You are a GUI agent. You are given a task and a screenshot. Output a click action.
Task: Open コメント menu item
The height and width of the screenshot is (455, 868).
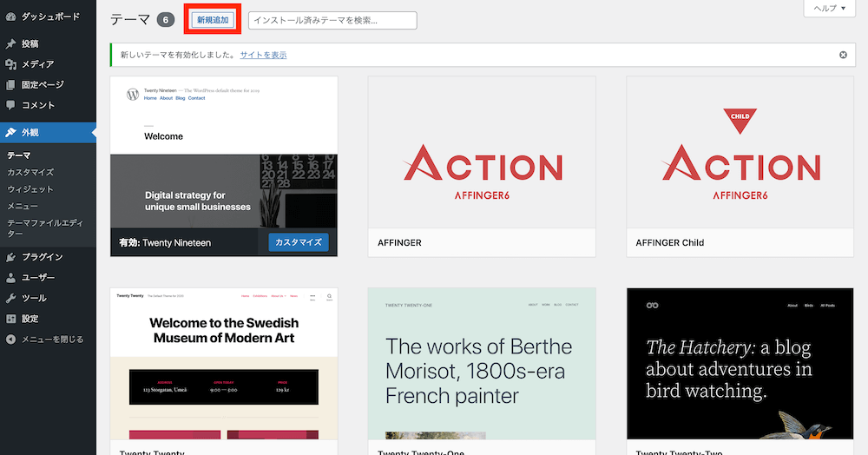point(48,105)
